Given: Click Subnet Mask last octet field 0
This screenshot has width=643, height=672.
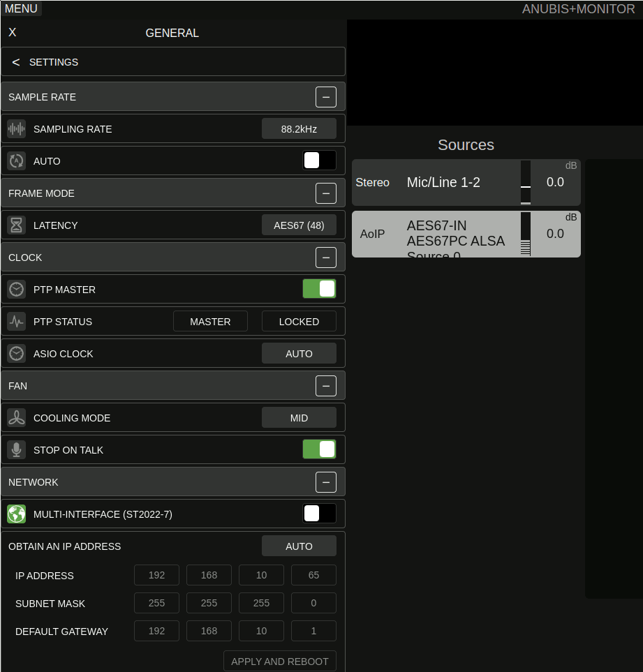Looking at the screenshot, I should tap(313, 603).
